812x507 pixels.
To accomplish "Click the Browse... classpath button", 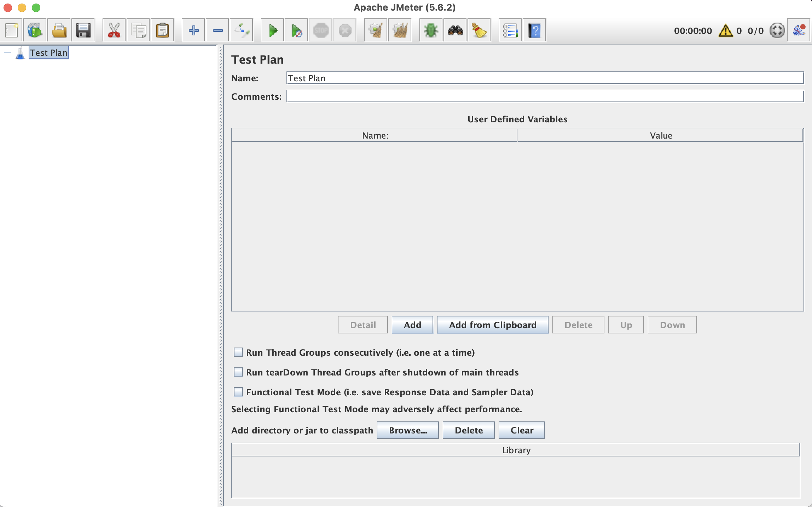I will (x=408, y=430).
